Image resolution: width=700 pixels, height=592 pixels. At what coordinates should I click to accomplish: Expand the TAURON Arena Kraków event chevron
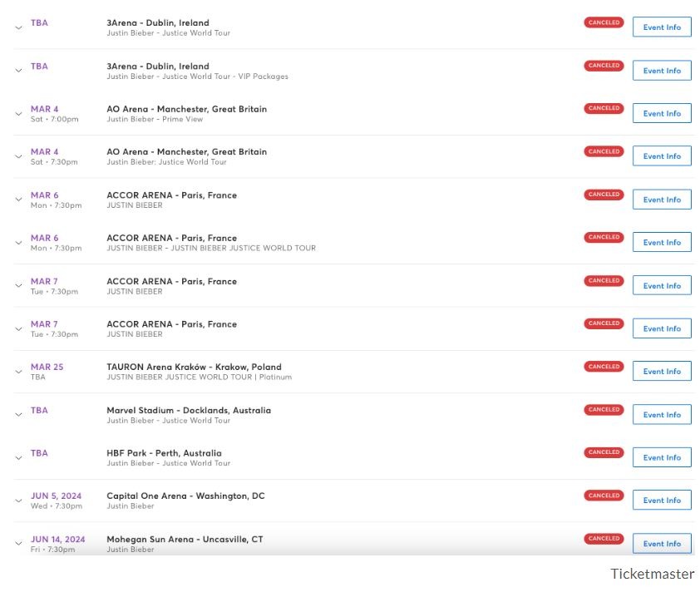point(18,372)
